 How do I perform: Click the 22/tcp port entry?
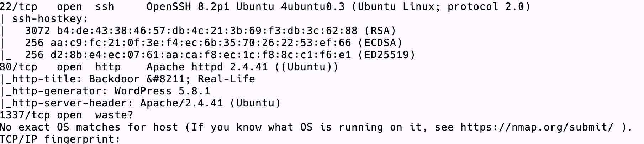19,6
